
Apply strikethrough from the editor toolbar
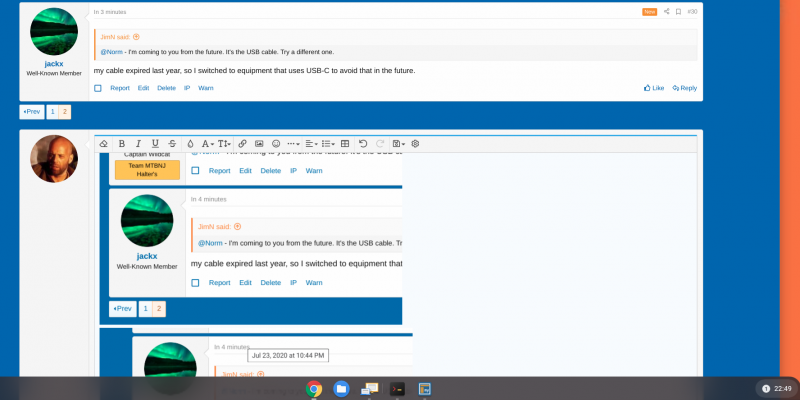(172, 144)
